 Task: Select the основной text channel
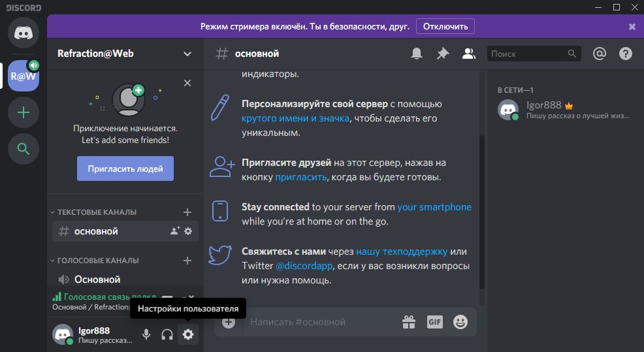pyautogui.click(x=97, y=231)
